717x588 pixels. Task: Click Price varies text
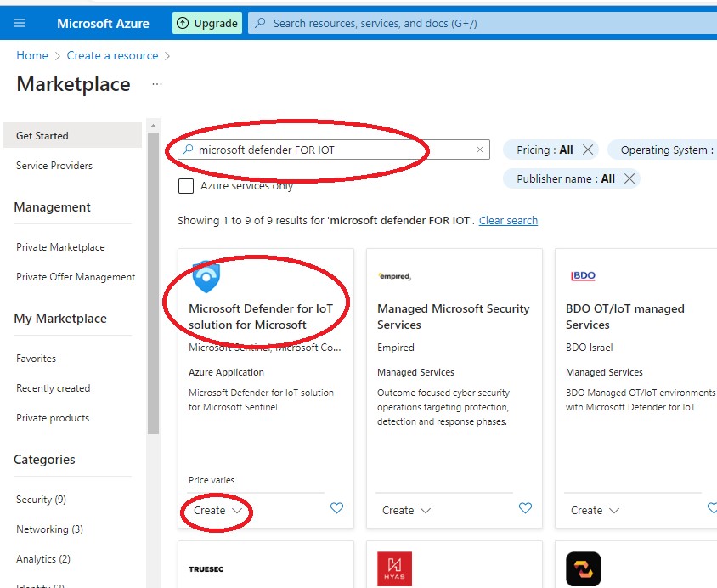[x=212, y=480]
